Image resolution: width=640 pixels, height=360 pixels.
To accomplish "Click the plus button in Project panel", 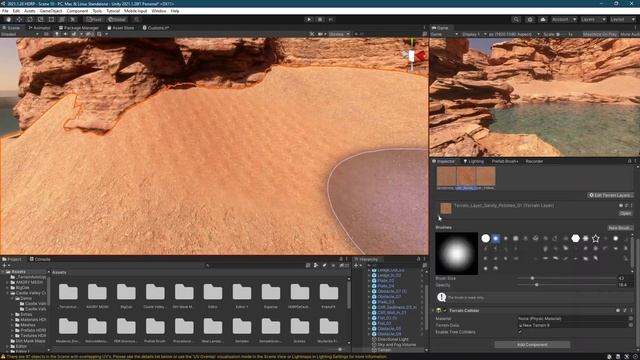I will pyautogui.click(x=4, y=265).
